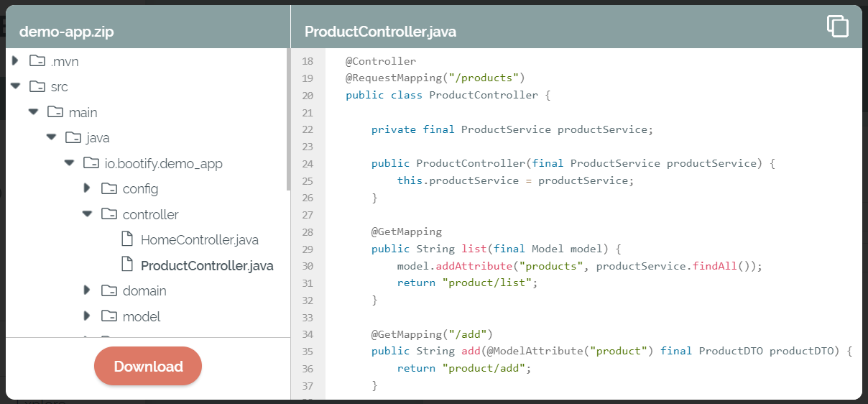Collapse the controller folder arrow
Viewport: 868px width, 404px height.
click(x=87, y=214)
